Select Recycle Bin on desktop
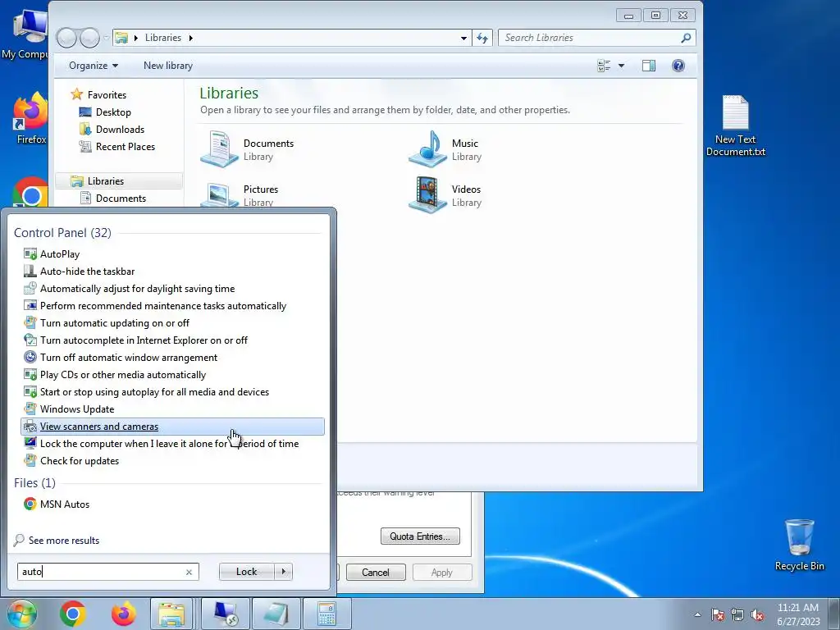The width and height of the screenshot is (840, 630). coord(799,545)
